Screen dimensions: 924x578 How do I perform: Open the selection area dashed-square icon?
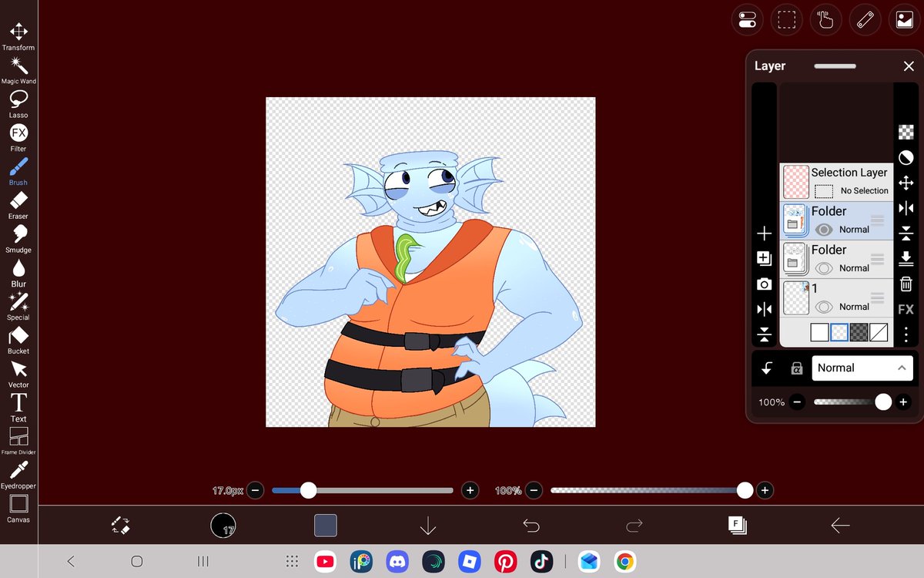(786, 20)
